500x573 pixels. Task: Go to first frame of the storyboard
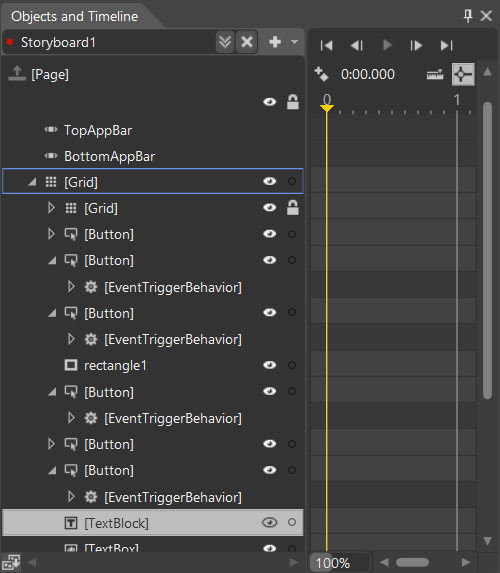326,45
